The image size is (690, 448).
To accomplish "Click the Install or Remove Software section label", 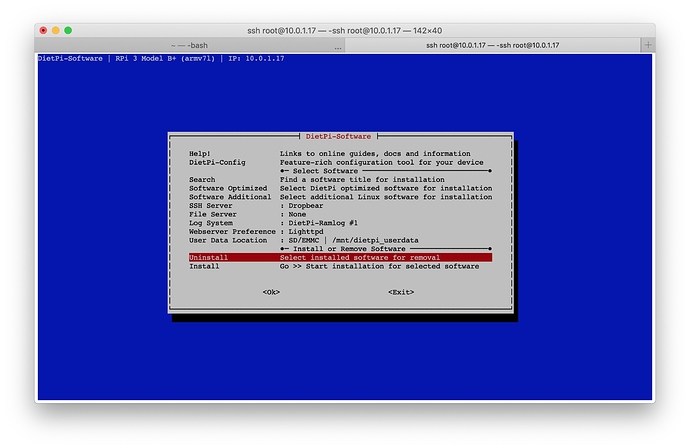I will pos(349,249).
